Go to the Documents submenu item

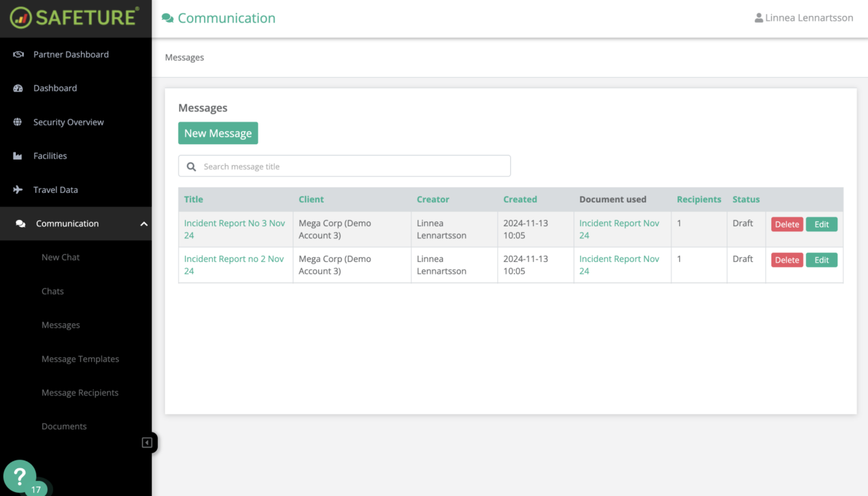pos(64,426)
